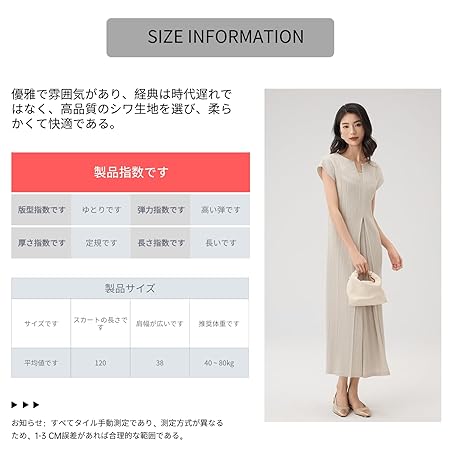Select the 高い弾です cell
This screenshot has height=456, width=456.
[220, 210]
